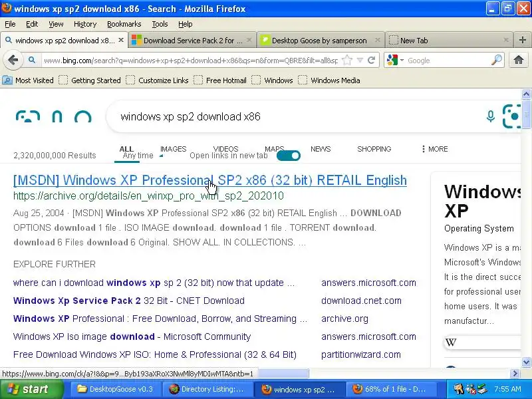The width and height of the screenshot is (532, 399).
Task: Open the Free Hotmail bookmark
Action: [220, 80]
